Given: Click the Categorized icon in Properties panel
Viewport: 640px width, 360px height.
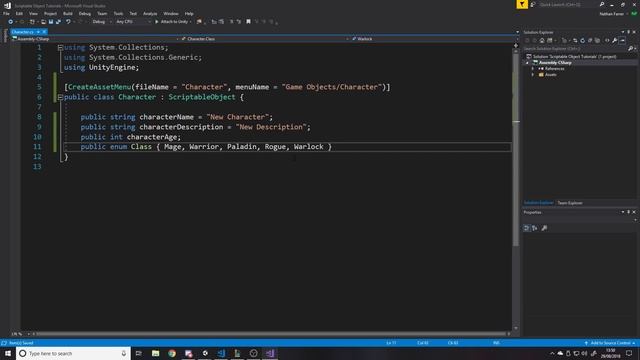Looking at the screenshot, I should click(527, 228).
